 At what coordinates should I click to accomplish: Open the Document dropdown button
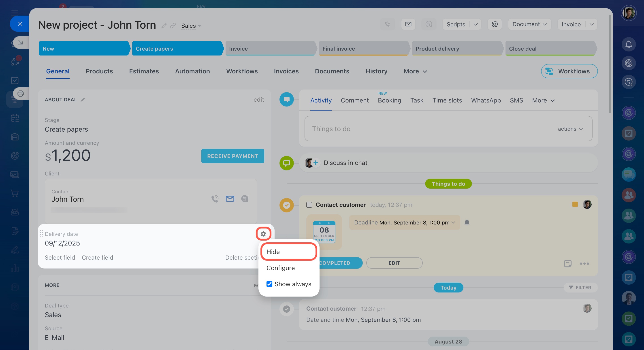pos(529,24)
